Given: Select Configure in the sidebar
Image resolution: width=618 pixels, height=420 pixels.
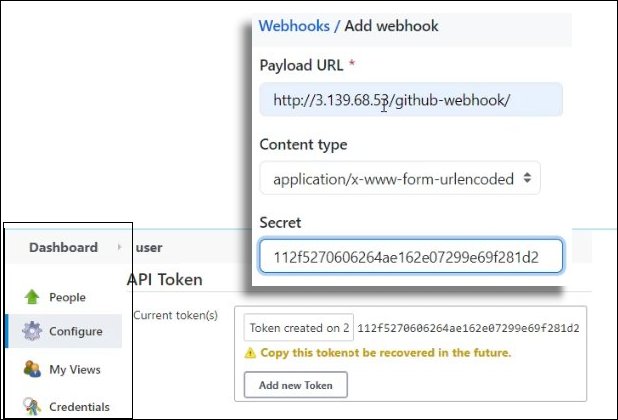Looking at the screenshot, I should pyautogui.click(x=75, y=332).
